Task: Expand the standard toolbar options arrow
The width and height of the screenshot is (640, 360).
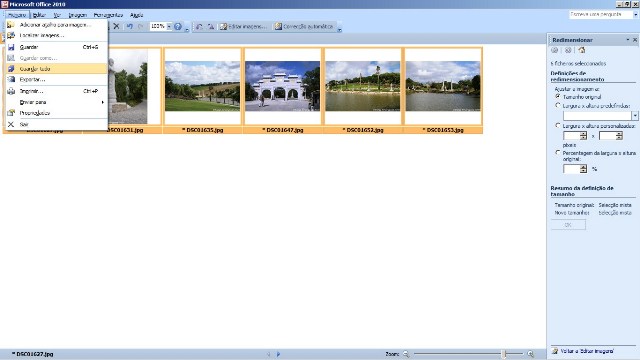Action: point(187,29)
